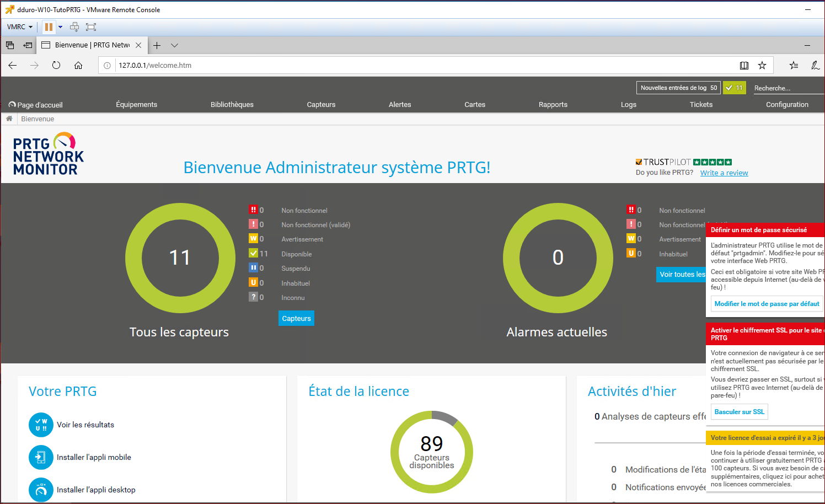This screenshot has height=504, width=825.
Task: Open the Équipements menu
Action: (137, 105)
